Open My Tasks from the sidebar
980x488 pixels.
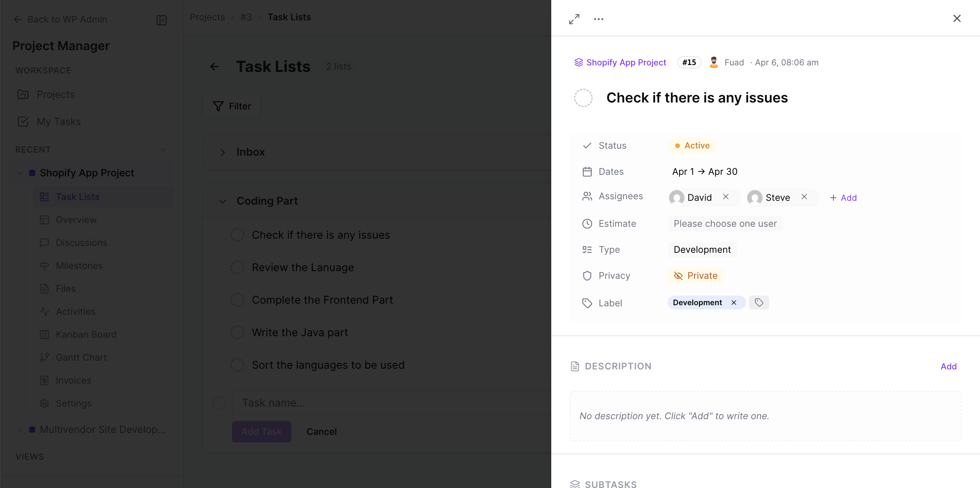tap(59, 122)
